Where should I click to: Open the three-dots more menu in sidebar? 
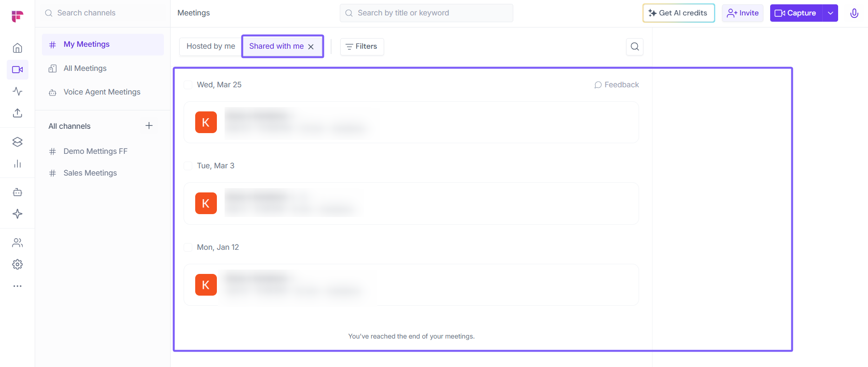[x=17, y=286]
